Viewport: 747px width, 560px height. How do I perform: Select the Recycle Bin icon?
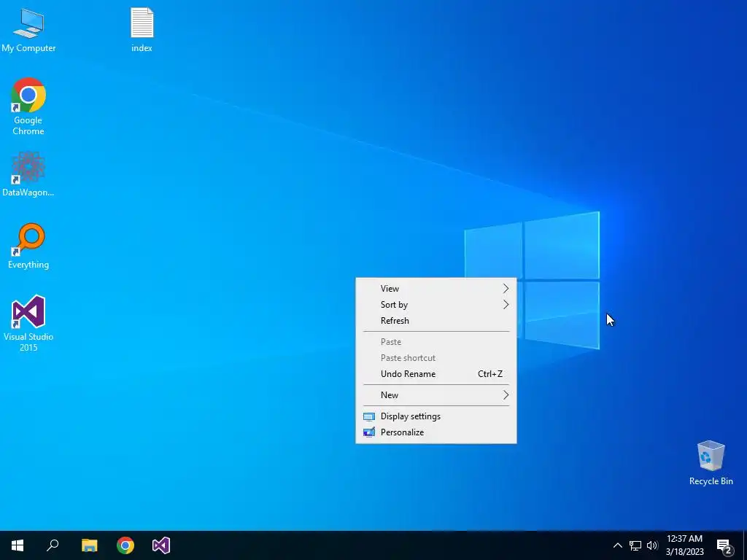click(x=711, y=463)
